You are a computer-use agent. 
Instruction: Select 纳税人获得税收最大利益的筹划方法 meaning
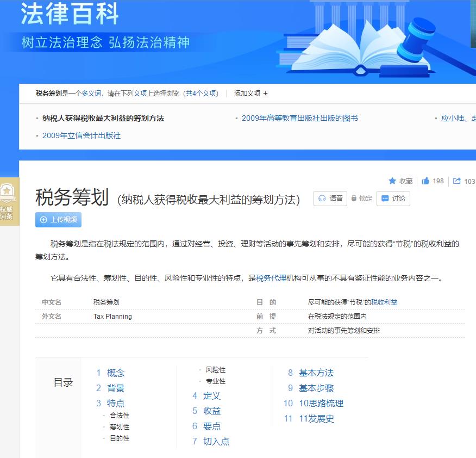[x=103, y=118]
